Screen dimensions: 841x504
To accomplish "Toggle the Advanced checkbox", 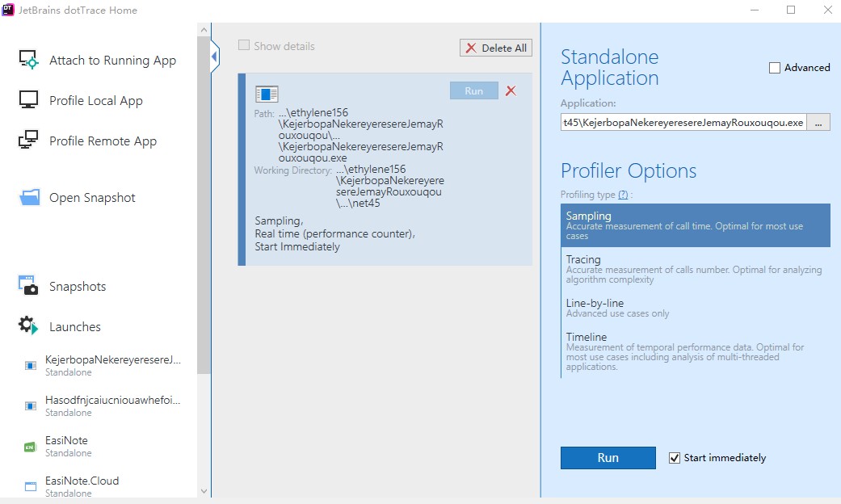I will pos(775,68).
